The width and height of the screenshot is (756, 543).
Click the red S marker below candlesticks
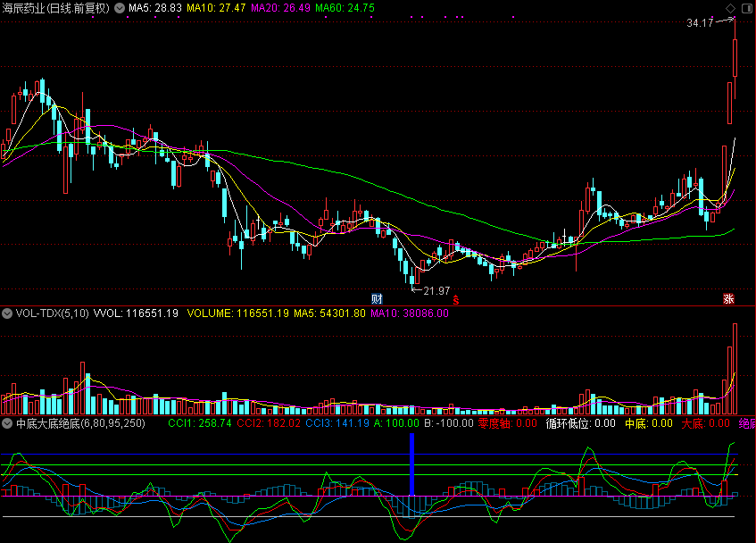click(x=455, y=299)
